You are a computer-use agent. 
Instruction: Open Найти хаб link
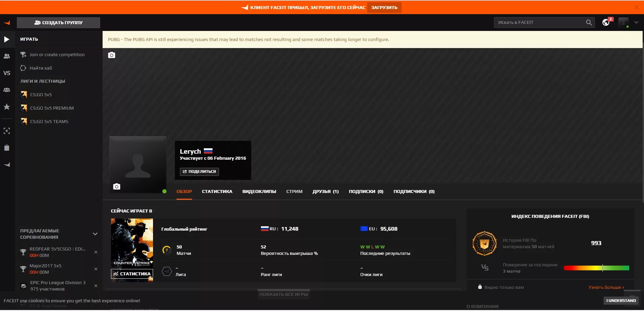41,68
